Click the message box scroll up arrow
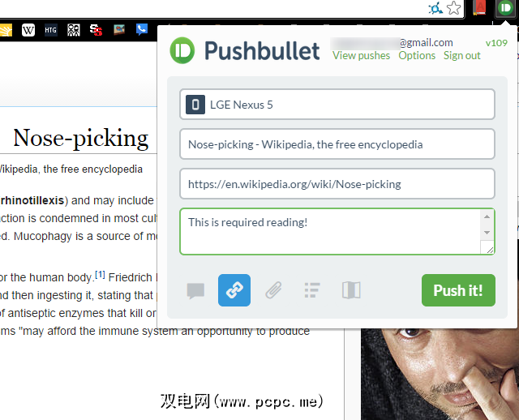 (x=487, y=216)
